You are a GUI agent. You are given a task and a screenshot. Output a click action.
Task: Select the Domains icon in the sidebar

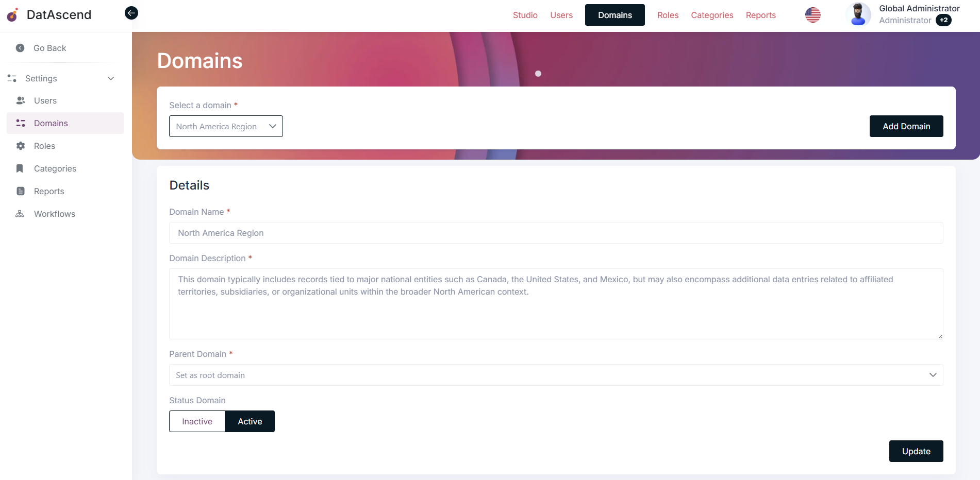pos(20,123)
